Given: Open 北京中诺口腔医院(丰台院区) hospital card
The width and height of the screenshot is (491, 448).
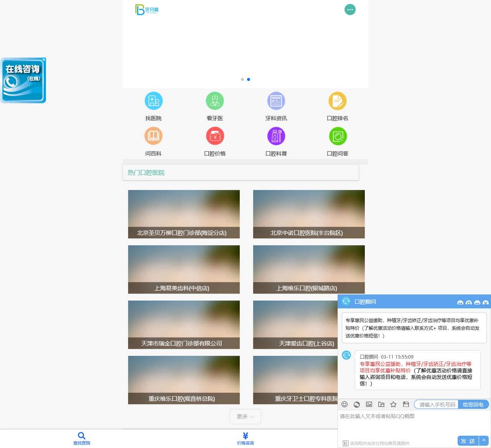Looking at the screenshot, I should (x=309, y=214).
